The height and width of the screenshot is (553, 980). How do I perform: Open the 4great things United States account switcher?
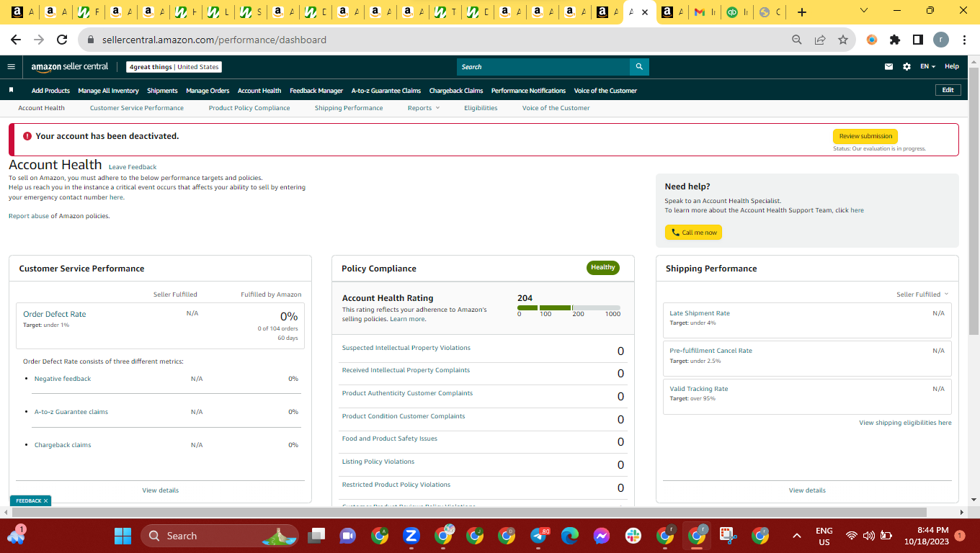click(174, 67)
